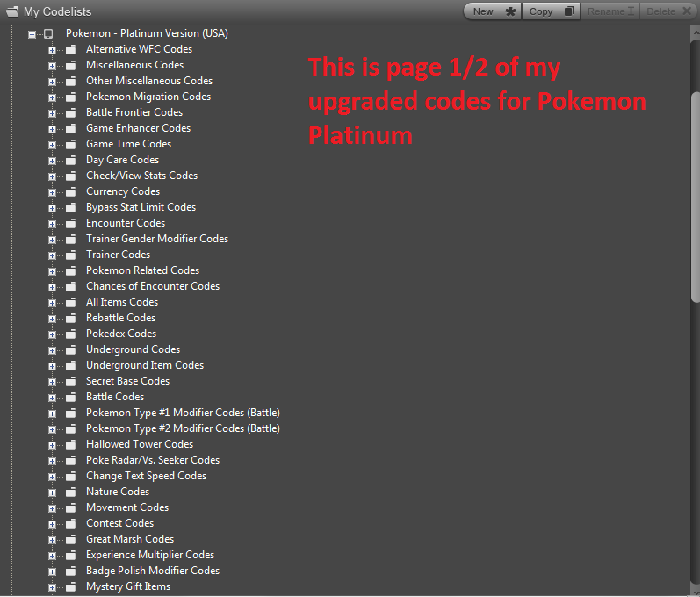This screenshot has width=700, height=597.
Task: Select the Day Care Codes label
Action: [122, 160]
